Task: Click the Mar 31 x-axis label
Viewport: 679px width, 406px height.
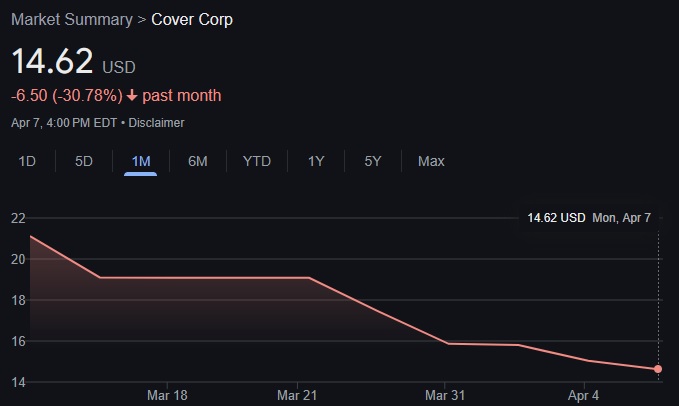Action: [445, 395]
